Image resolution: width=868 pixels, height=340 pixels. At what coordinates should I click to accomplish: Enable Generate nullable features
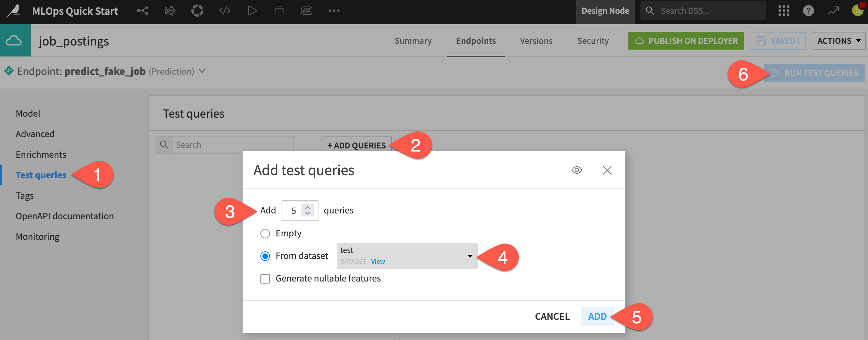click(x=265, y=278)
